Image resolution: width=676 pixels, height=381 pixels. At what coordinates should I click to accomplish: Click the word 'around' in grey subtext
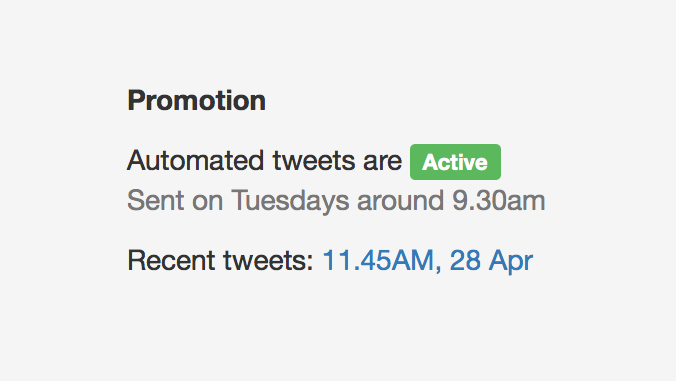[x=401, y=201]
